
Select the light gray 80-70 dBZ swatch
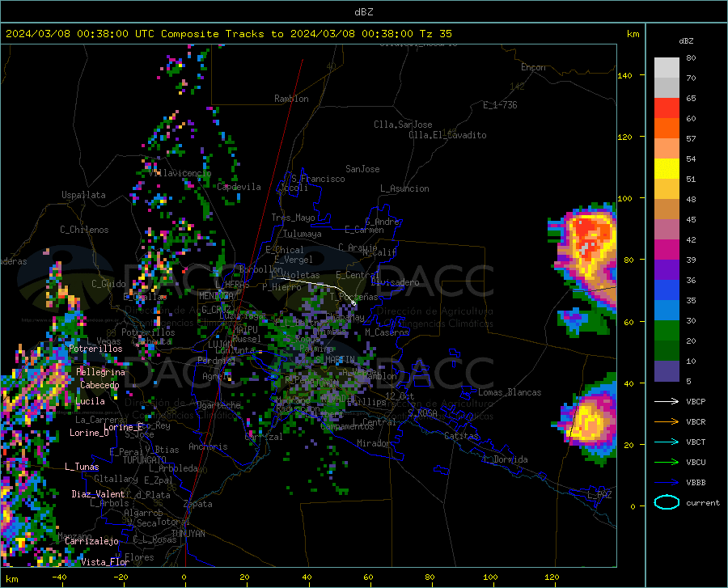coord(667,68)
